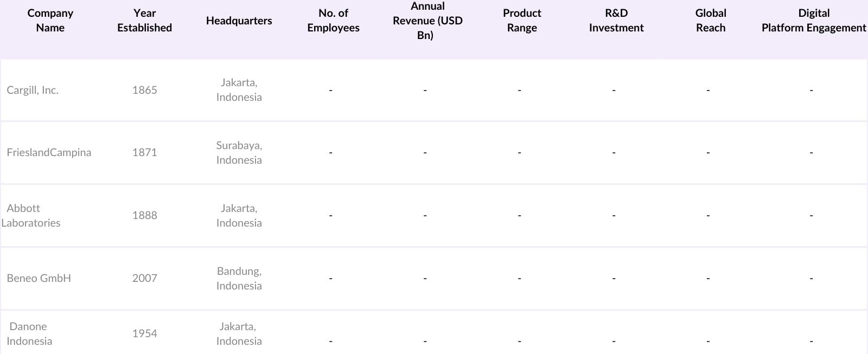Click the 1871 year cell
The height and width of the screenshot is (354, 868).
coord(144,153)
